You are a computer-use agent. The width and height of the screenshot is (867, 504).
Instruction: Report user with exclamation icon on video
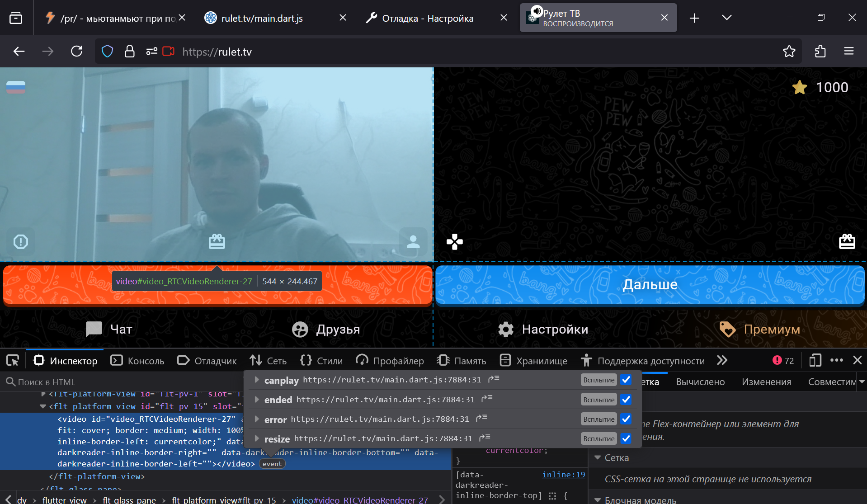click(21, 242)
